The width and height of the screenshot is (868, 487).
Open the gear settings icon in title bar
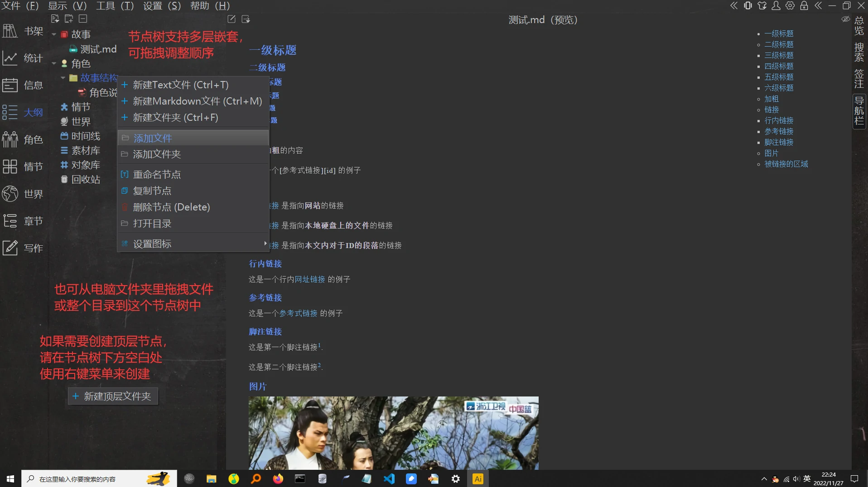pyautogui.click(x=790, y=5)
